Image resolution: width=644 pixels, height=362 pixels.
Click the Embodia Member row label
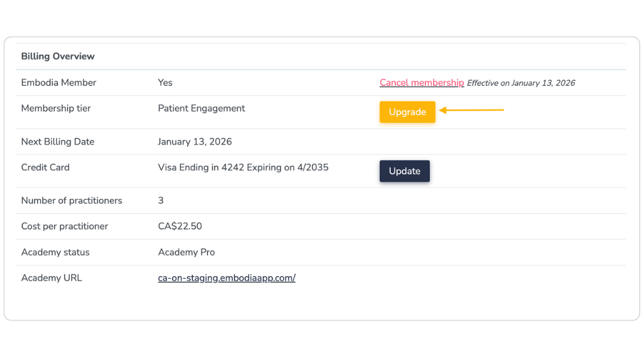[x=58, y=83]
